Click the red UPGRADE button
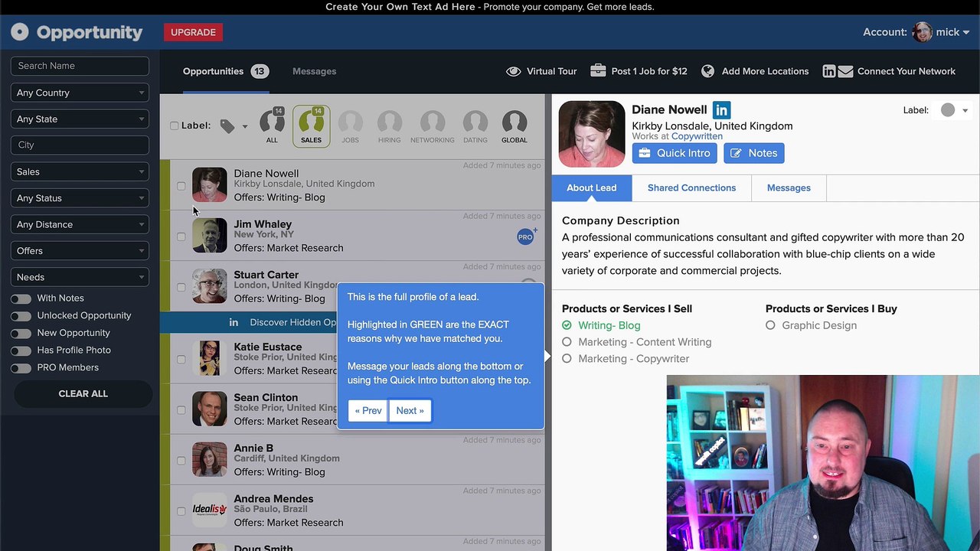The height and width of the screenshot is (551, 980). (x=193, y=32)
